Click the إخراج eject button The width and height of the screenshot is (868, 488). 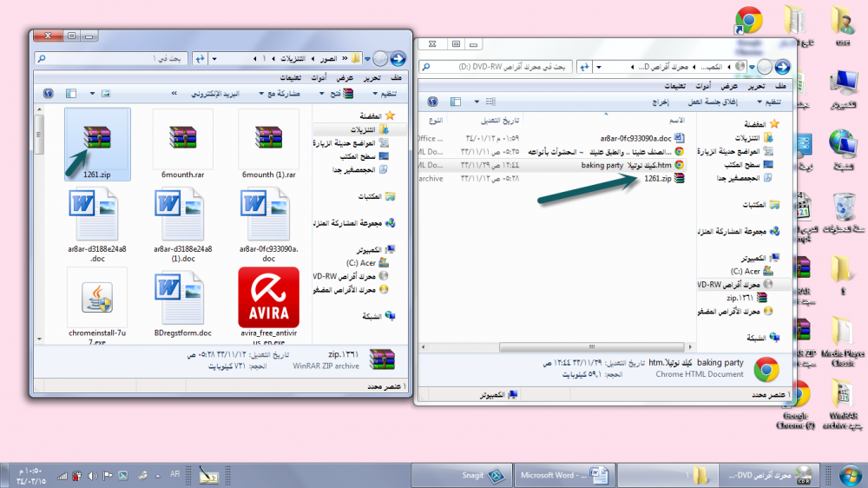tap(661, 102)
